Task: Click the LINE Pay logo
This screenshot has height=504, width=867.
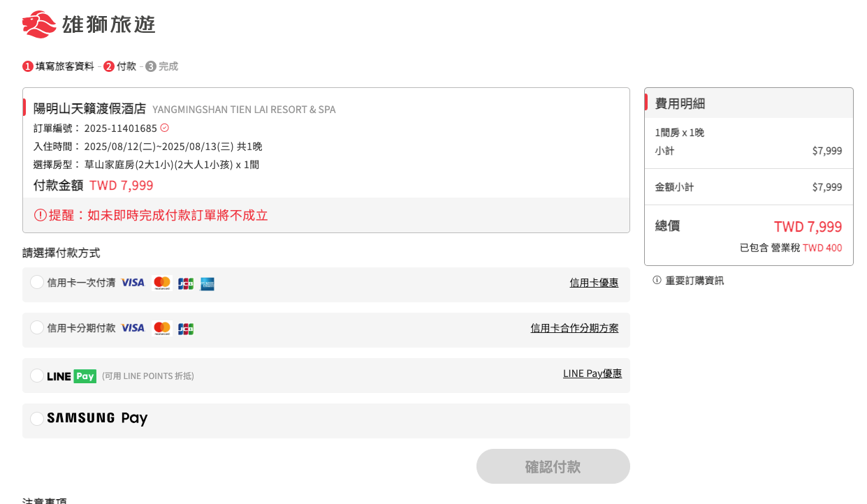Action: pyautogui.click(x=71, y=376)
